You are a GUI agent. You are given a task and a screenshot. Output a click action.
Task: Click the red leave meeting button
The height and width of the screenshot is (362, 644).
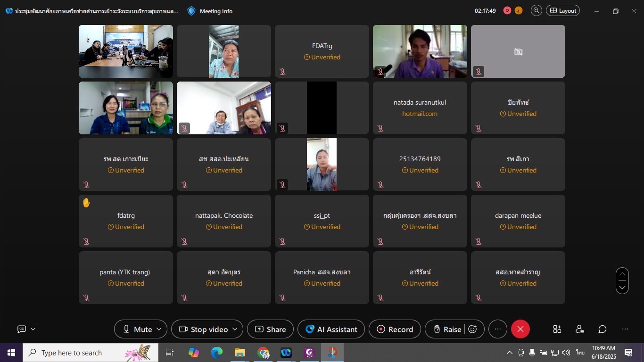[520, 329]
